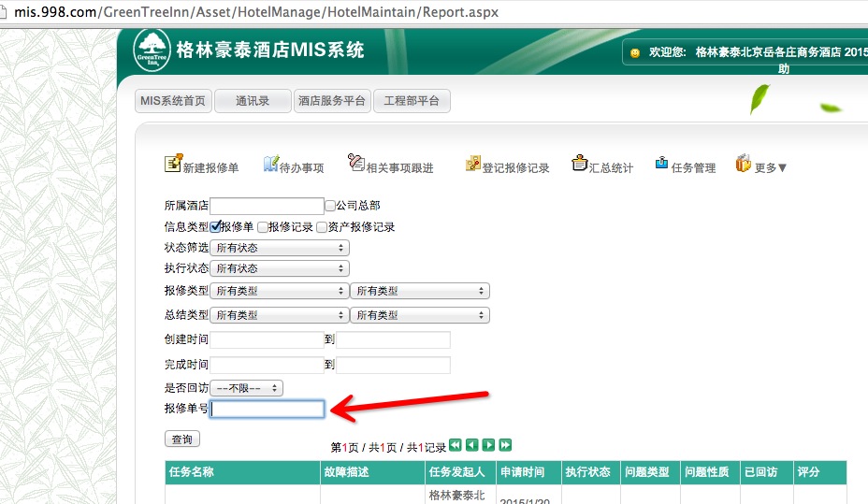Click the 汇总统计 link text
868x504 pixels.
611,167
